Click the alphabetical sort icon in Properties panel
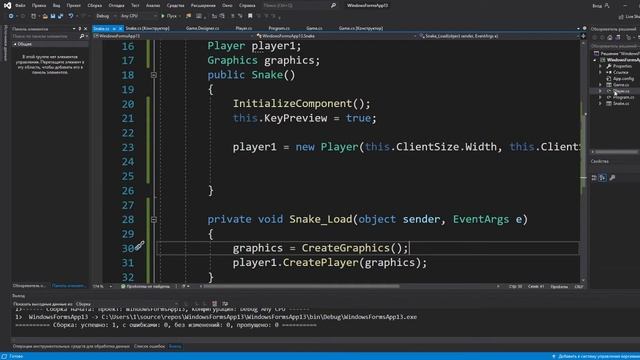Image resolution: width=640 pixels, height=360 pixels. point(603,178)
